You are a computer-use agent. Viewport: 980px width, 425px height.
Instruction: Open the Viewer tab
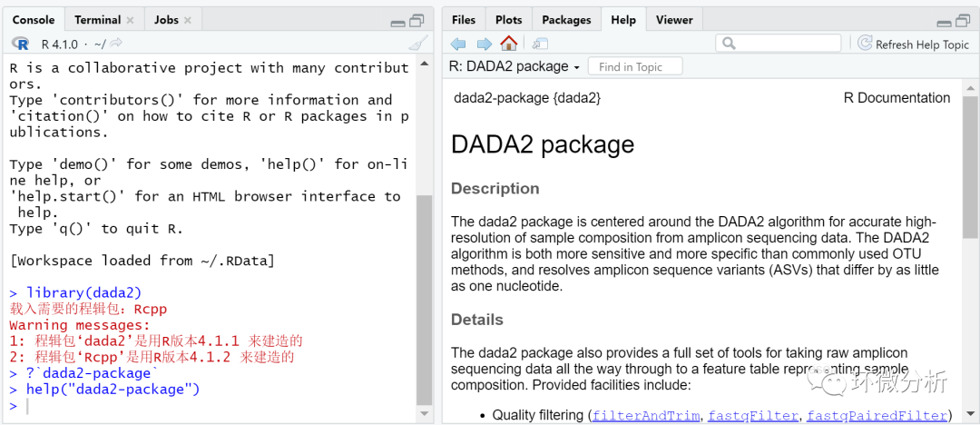674,19
